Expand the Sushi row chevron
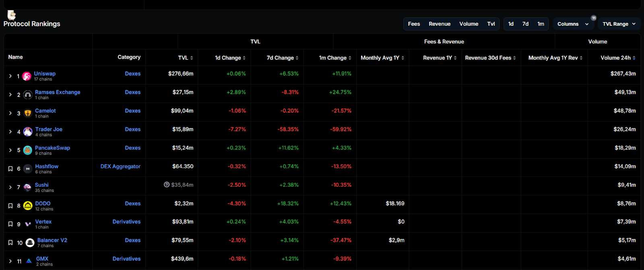Image resolution: width=644 pixels, height=270 pixels. pyautogui.click(x=10, y=187)
